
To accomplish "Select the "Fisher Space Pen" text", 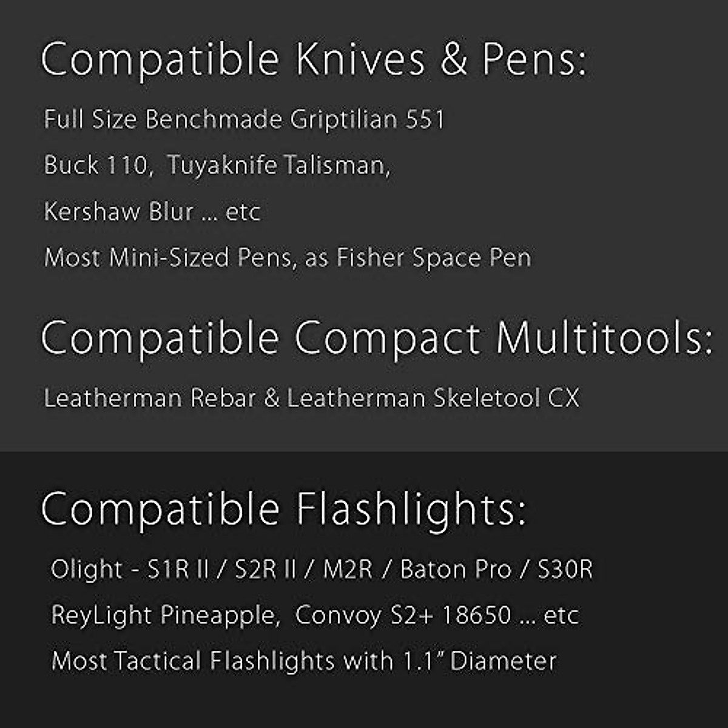I will pyautogui.click(x=434, y=258).
